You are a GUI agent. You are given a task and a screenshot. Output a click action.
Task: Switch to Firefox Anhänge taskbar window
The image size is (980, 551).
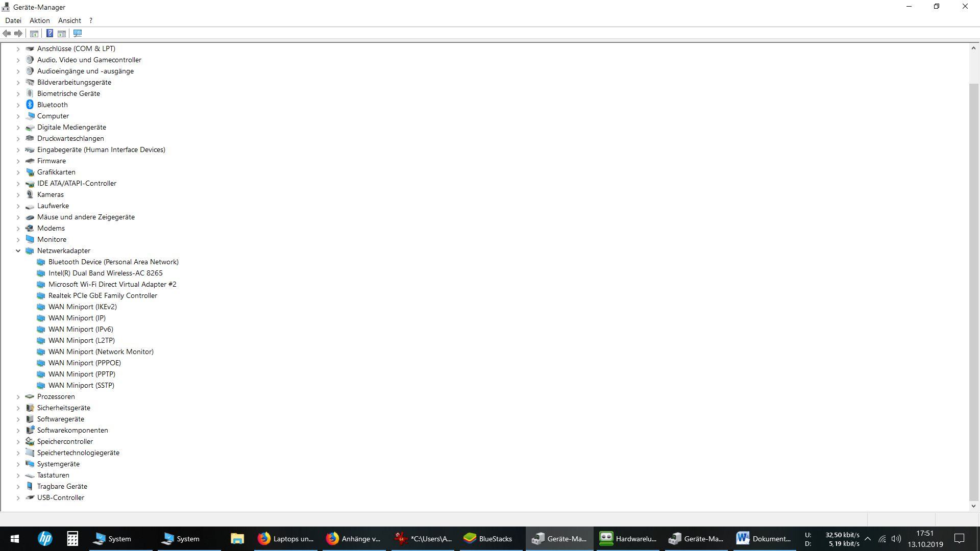point(354,539)
